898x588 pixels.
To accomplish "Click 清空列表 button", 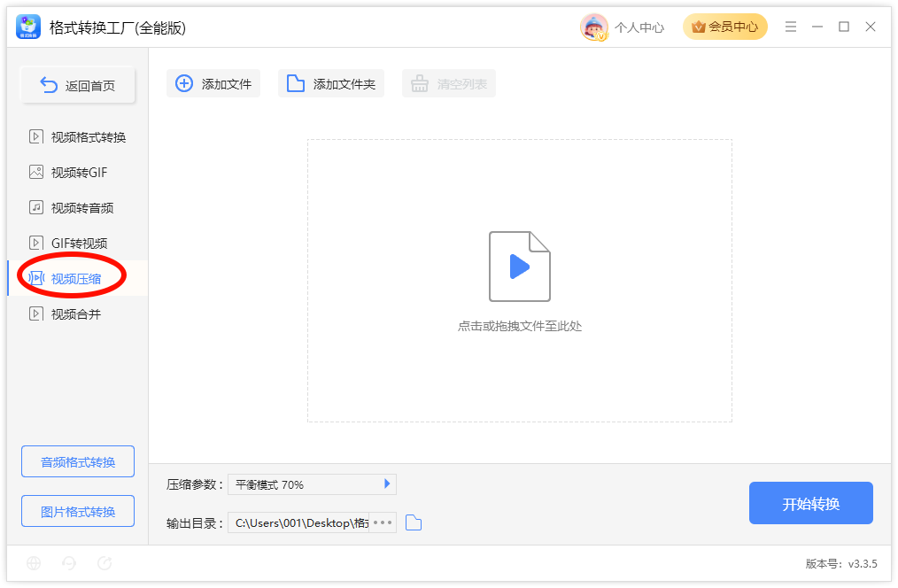I will [449, 83].
